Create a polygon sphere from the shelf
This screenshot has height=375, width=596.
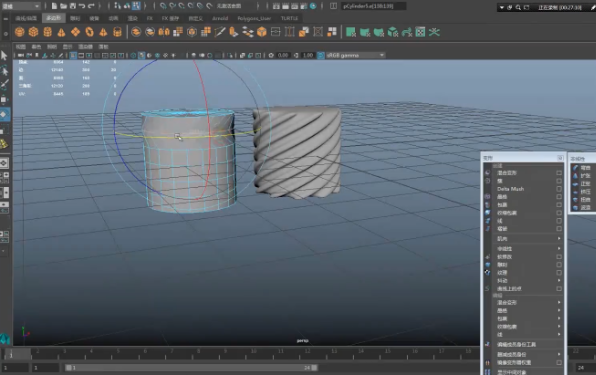tap(20, 32)
